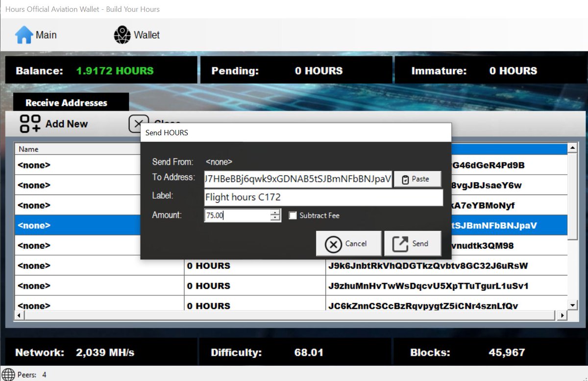Click the Immature 0 HOURS value
This screenshot has height=381, width=588.
[x=513, y=71]
